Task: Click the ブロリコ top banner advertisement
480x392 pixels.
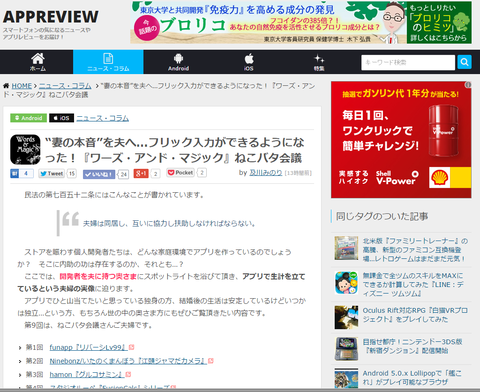Action: click(x=301, y=22)
